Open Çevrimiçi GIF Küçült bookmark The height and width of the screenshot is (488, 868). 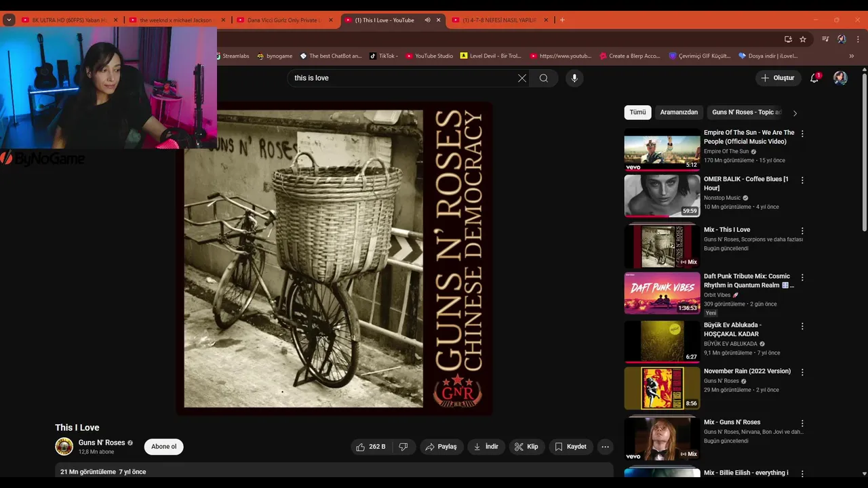700,56
